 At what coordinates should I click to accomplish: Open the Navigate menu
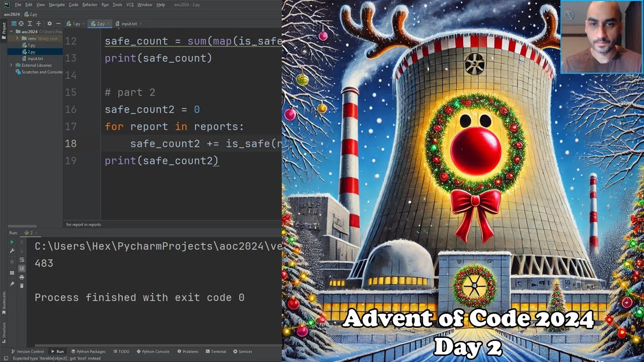57,5
